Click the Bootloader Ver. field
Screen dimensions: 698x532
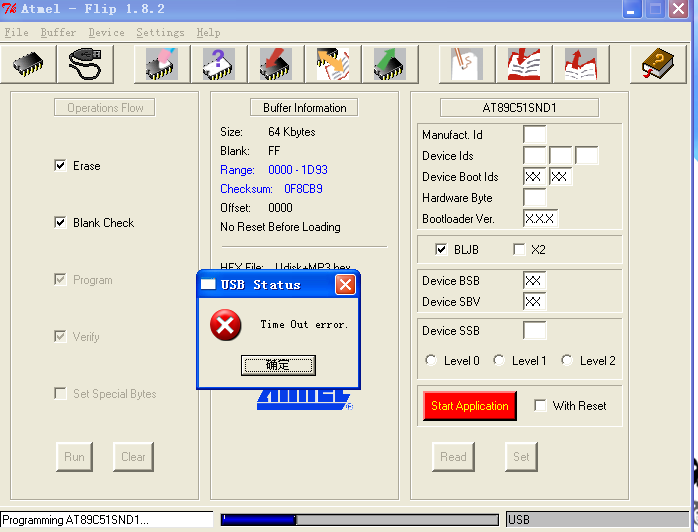tap(540, 219)
